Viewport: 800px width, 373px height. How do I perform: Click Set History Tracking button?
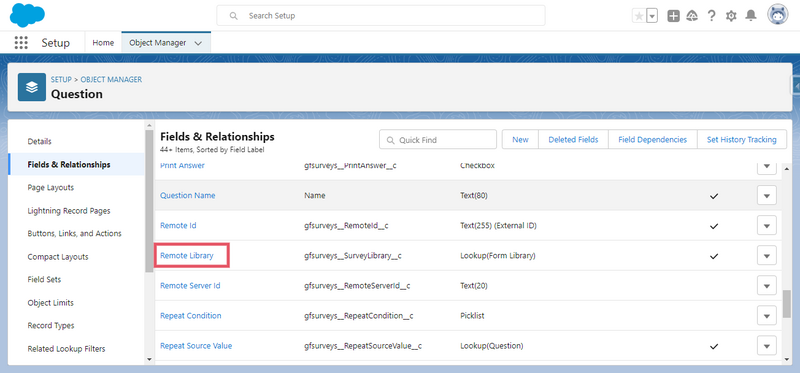[742, 139]
